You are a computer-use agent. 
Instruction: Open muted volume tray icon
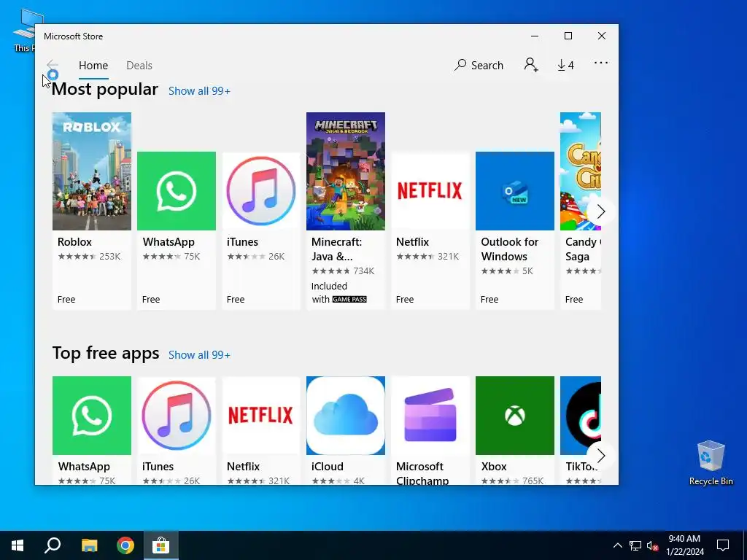point(653,545)
